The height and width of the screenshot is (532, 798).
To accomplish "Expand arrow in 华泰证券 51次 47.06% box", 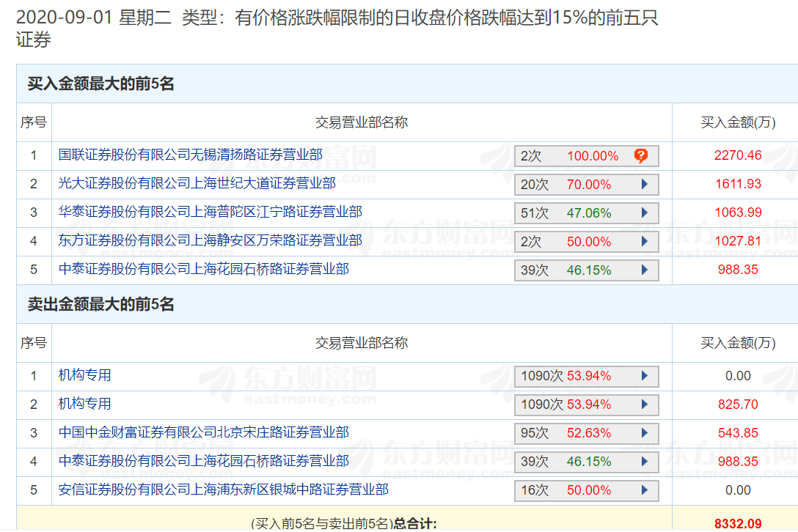I will point(644,213).
